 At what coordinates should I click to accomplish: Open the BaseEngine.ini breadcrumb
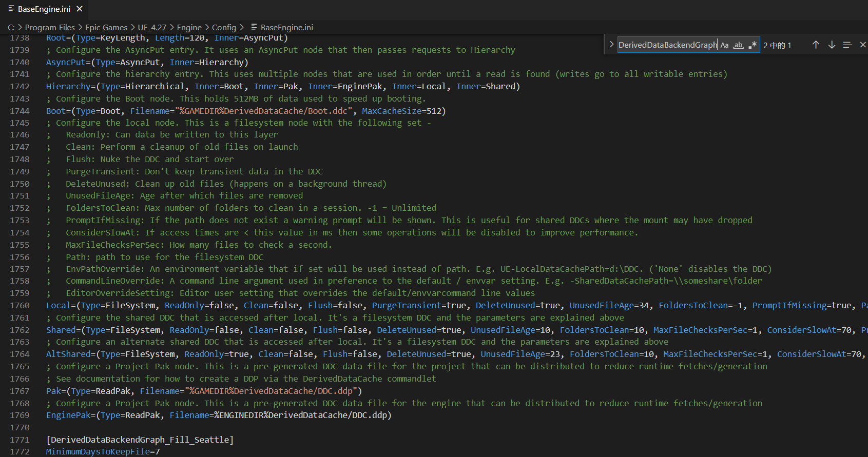(286, 28)
